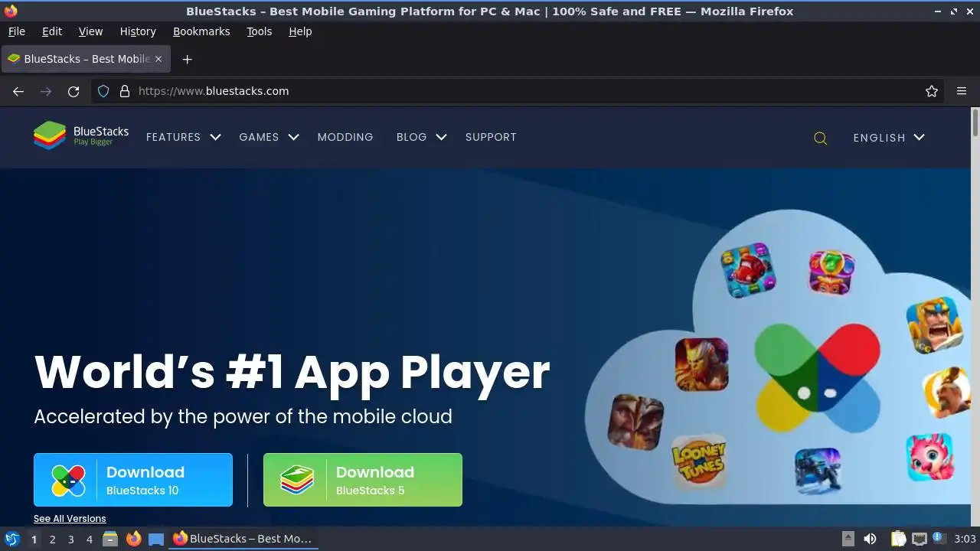Click the Firefox launcher in the taskbar
This screenshot has height=551, width=980.
134,539
